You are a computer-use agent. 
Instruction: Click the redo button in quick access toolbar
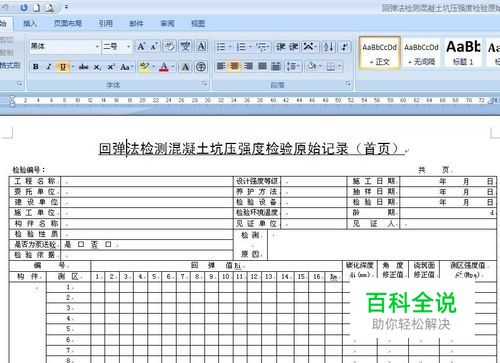click(x=24, y=7)
